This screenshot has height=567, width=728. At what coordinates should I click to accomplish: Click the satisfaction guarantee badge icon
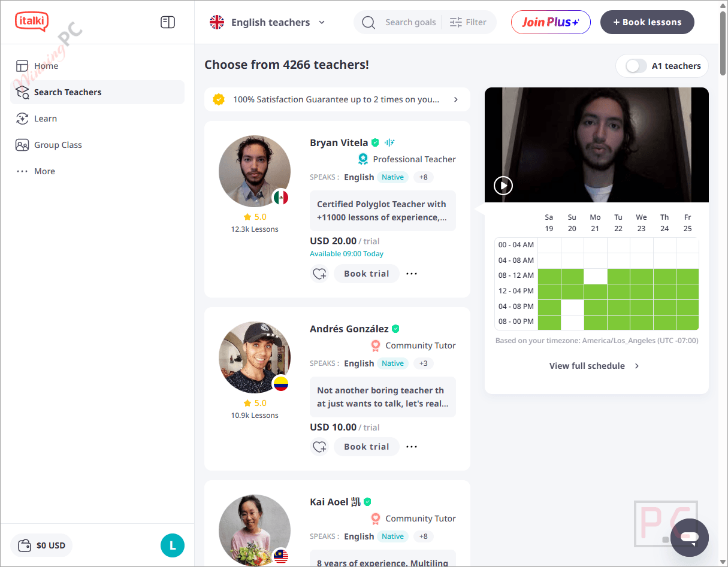click(219, 99)
